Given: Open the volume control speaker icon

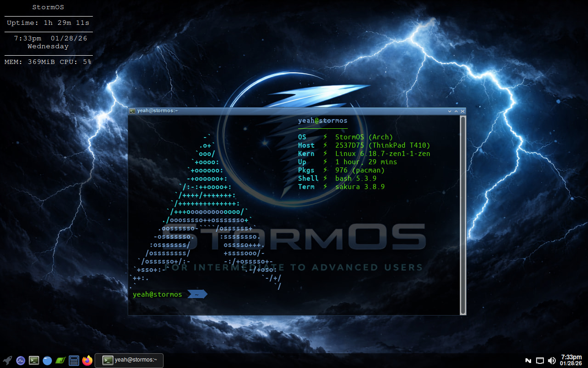Looking at the screenshot, I should (x=552, y=361).
